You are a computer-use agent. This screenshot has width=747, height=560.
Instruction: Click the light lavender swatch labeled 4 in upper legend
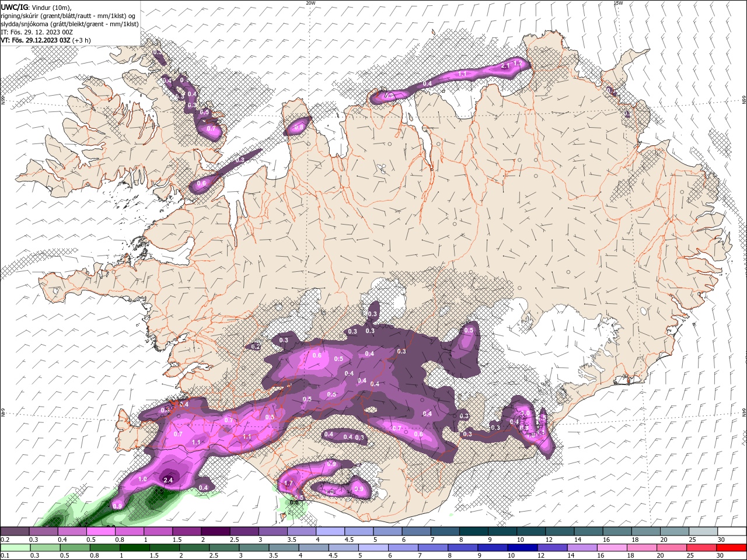click(330, 531)
